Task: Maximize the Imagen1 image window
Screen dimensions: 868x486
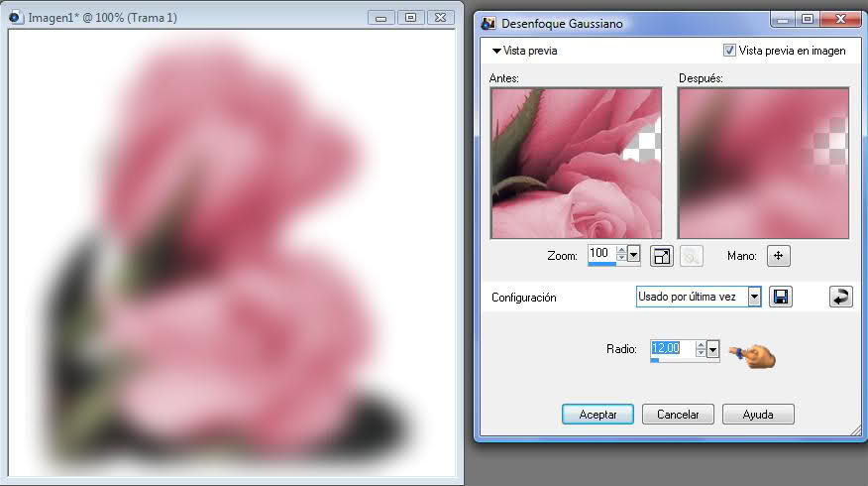Action: click(411, 18)
